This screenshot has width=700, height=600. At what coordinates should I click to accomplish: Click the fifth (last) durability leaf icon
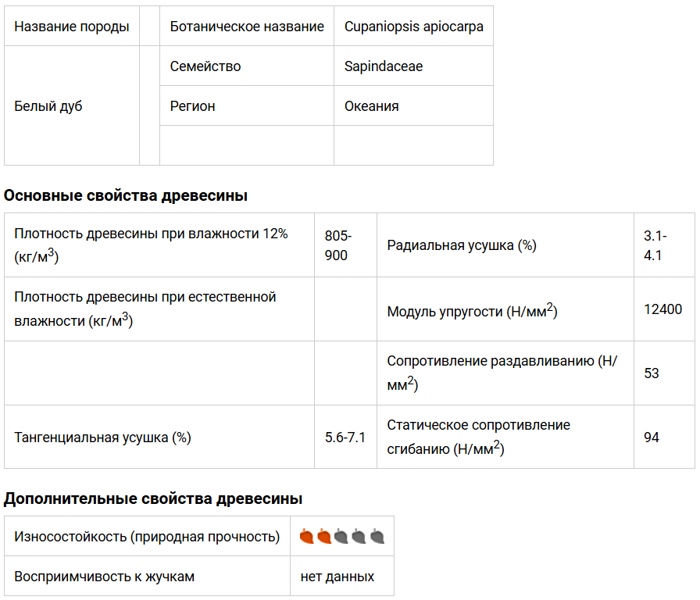coord(377,537)
